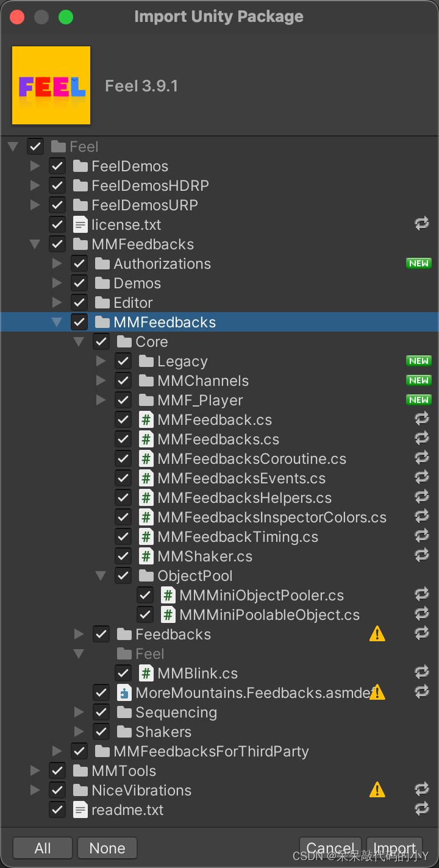This screenshot has height=868, width=439.
Task: Click the warning icon on the NiceVibrations row
Action: coord(377,791)
